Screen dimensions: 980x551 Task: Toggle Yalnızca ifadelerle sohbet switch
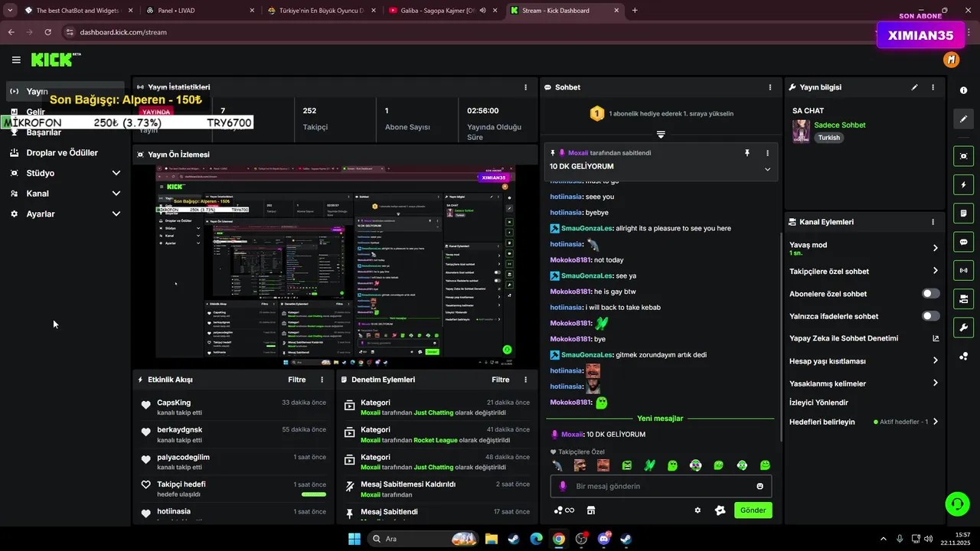click(x=931, y=316)
